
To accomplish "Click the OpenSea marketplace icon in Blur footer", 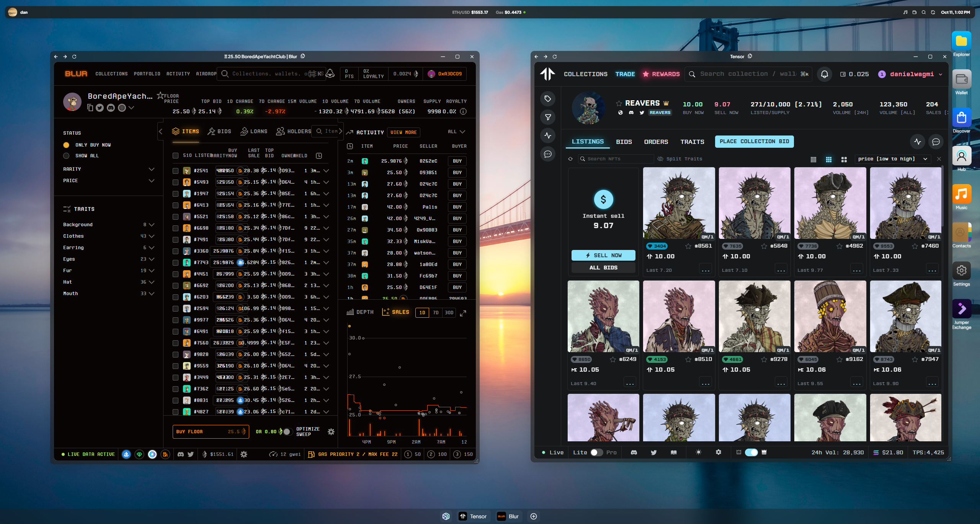I will point(126,454).
